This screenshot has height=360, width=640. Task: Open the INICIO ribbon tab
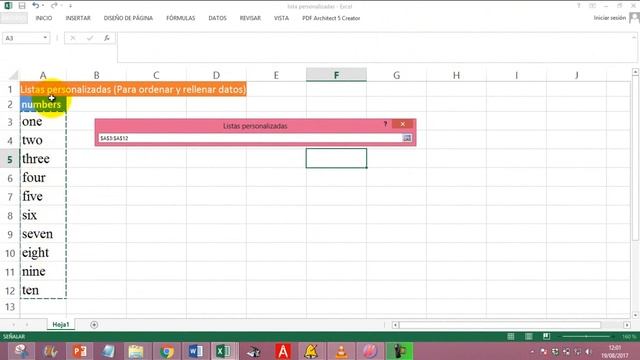coord(44,18)
